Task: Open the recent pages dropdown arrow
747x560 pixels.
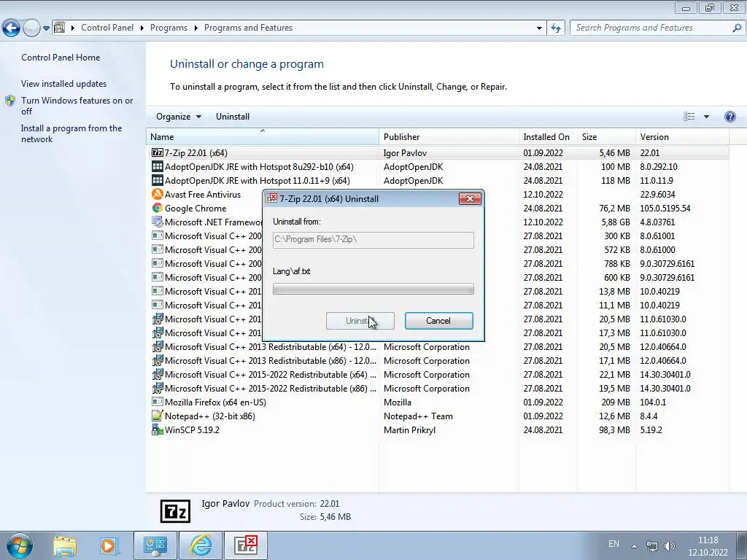Action: pos(46,28)
